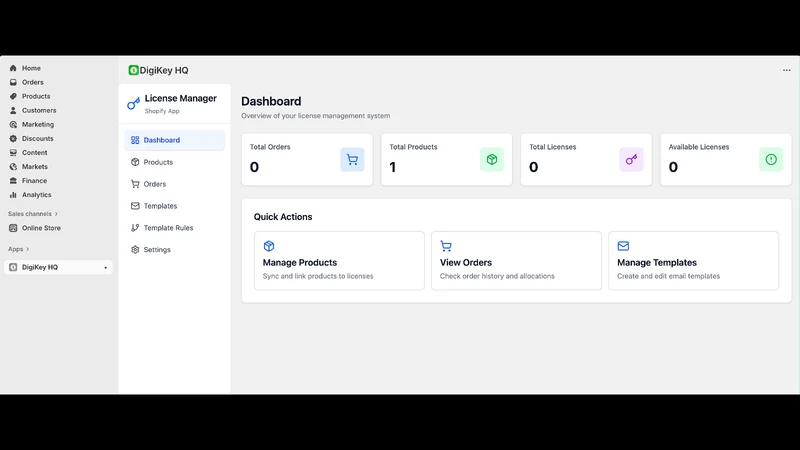Expand the Apps section
Viewport: 800px width, 450px height.
[18, 249]
